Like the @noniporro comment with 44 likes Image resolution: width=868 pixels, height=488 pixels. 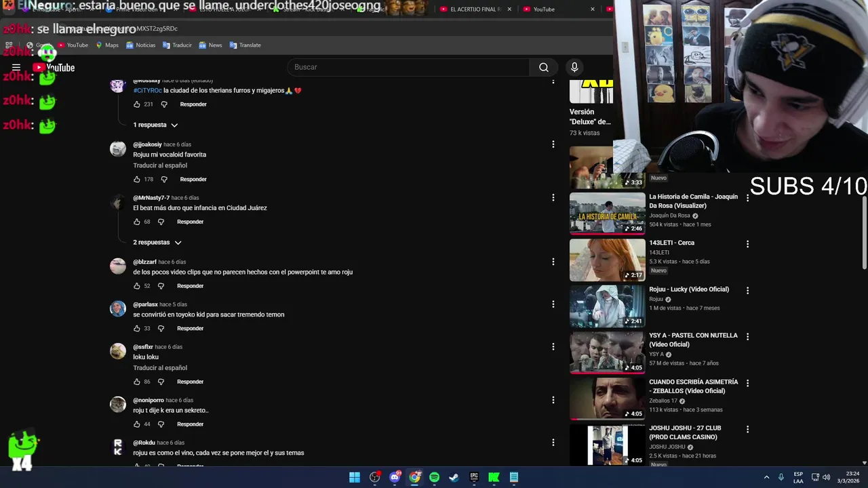pos(137,424)
